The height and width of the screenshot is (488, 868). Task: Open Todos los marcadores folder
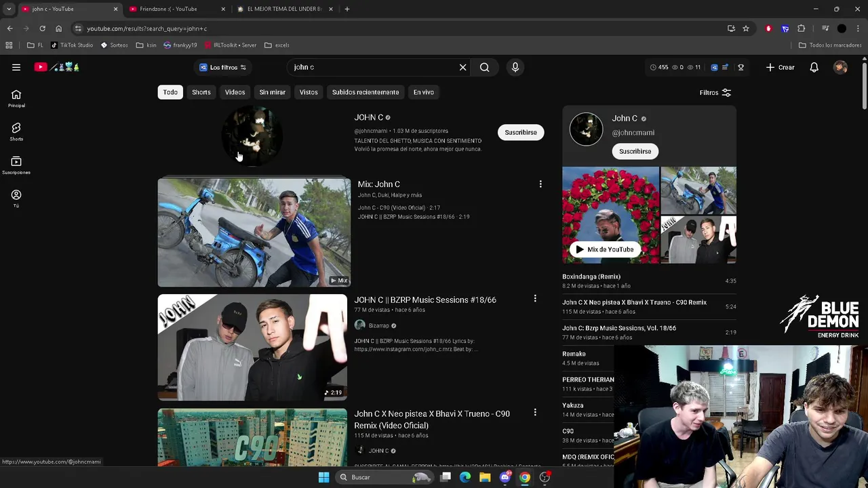coord(830,45)
